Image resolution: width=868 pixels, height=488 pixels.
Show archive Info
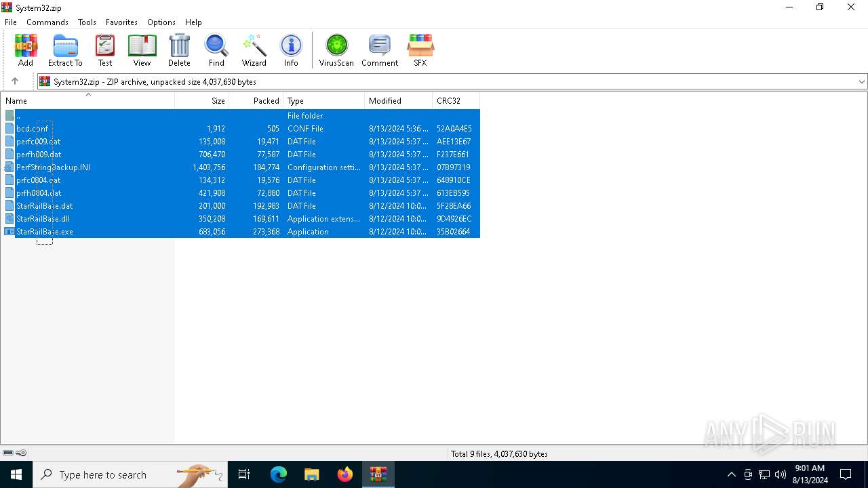tap(291, 50)
